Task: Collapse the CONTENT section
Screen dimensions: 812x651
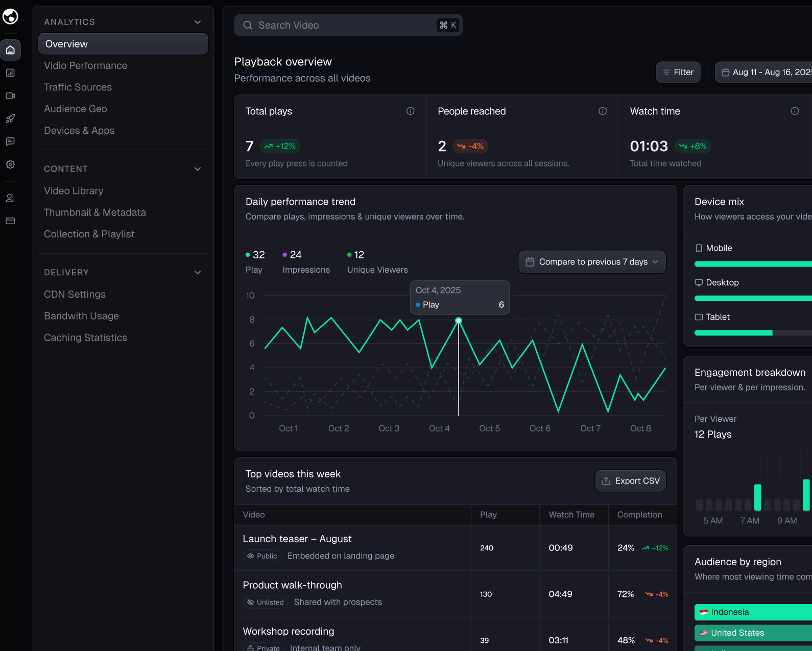Action: 198,169
